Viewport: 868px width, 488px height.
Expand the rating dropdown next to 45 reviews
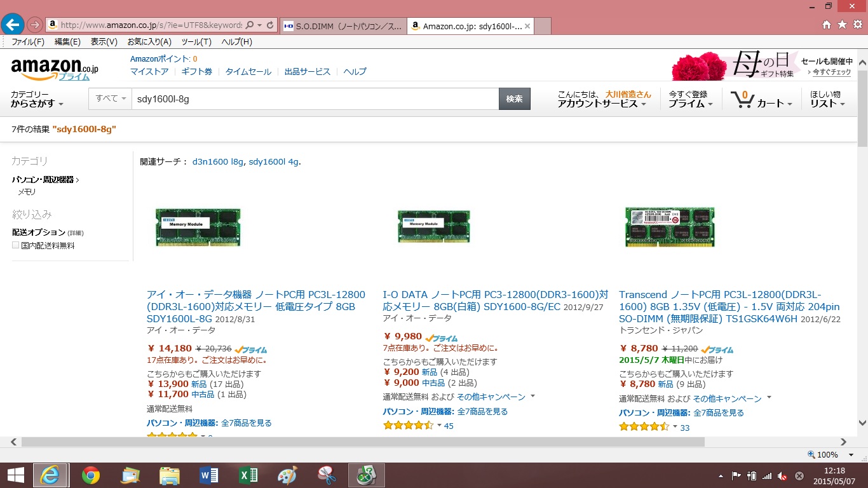point(439,425)
